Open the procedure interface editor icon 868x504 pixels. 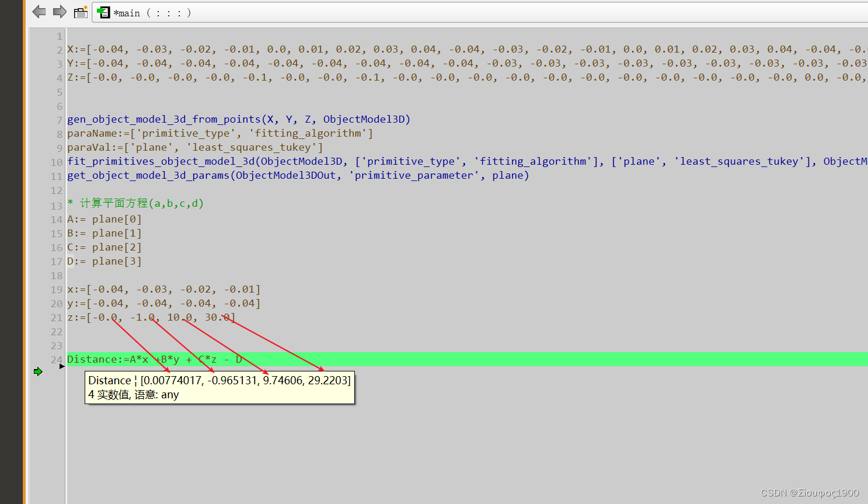[81, 12]
